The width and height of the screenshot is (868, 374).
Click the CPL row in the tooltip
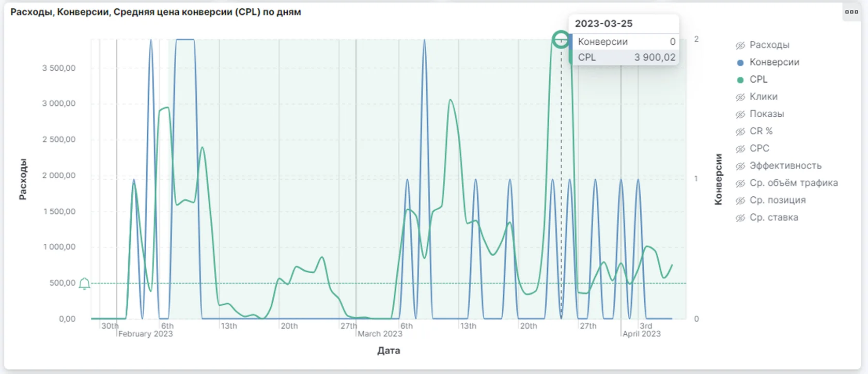(626, 57)
